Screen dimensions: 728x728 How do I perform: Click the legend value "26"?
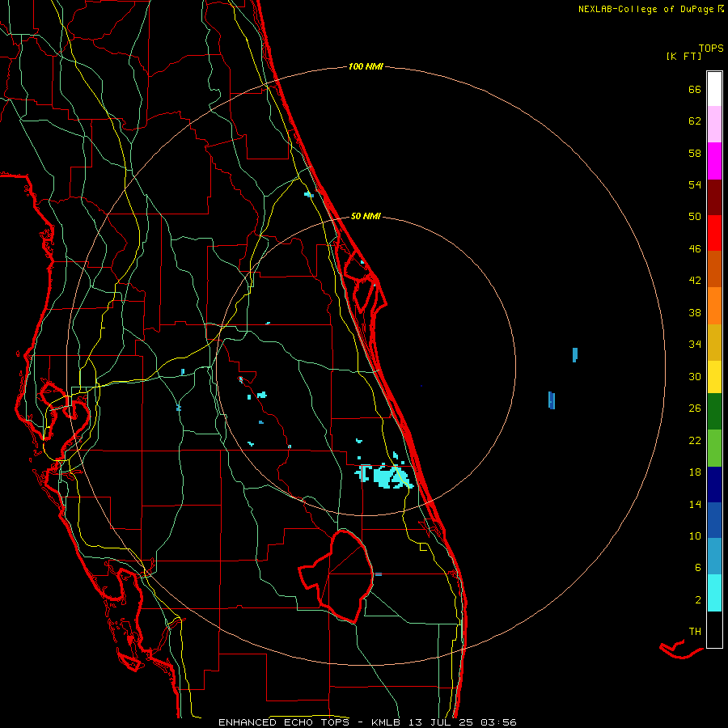tap(695, 408)
